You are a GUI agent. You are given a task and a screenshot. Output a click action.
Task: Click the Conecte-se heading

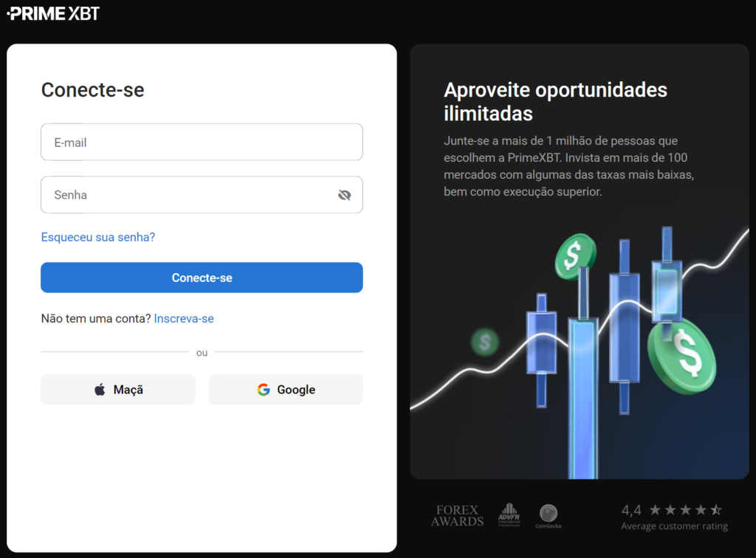[x=92, y=89]
